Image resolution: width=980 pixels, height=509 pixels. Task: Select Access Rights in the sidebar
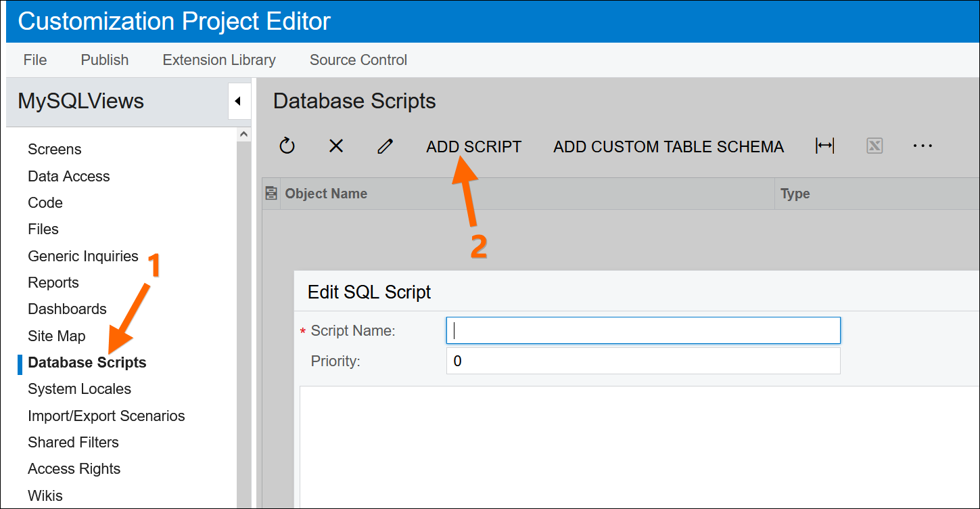(x=74, y=468)
